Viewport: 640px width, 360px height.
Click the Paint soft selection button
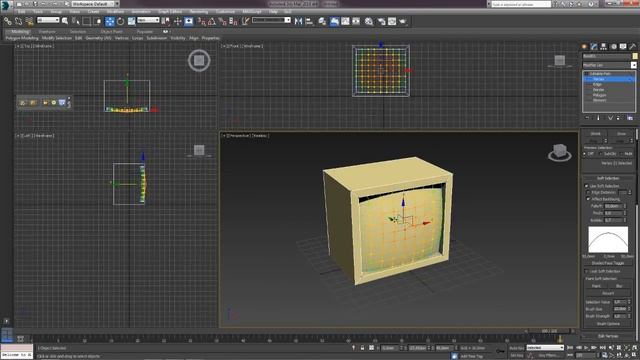click(x=596, y=286)
